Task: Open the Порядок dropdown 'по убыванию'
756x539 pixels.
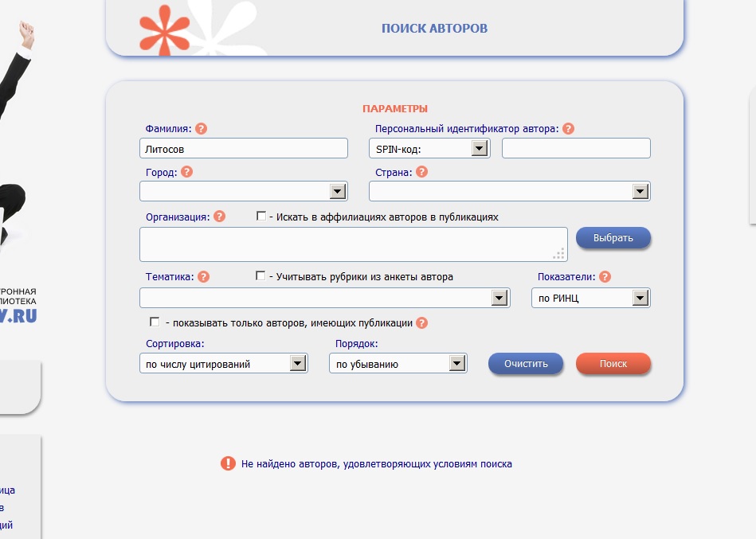Action: pos(456,364)
